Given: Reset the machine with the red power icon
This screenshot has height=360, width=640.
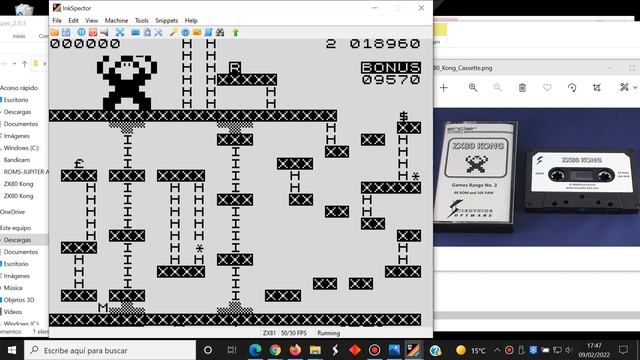Looking at the screenshot, I should pyautogui.click(x=93, y=32).
